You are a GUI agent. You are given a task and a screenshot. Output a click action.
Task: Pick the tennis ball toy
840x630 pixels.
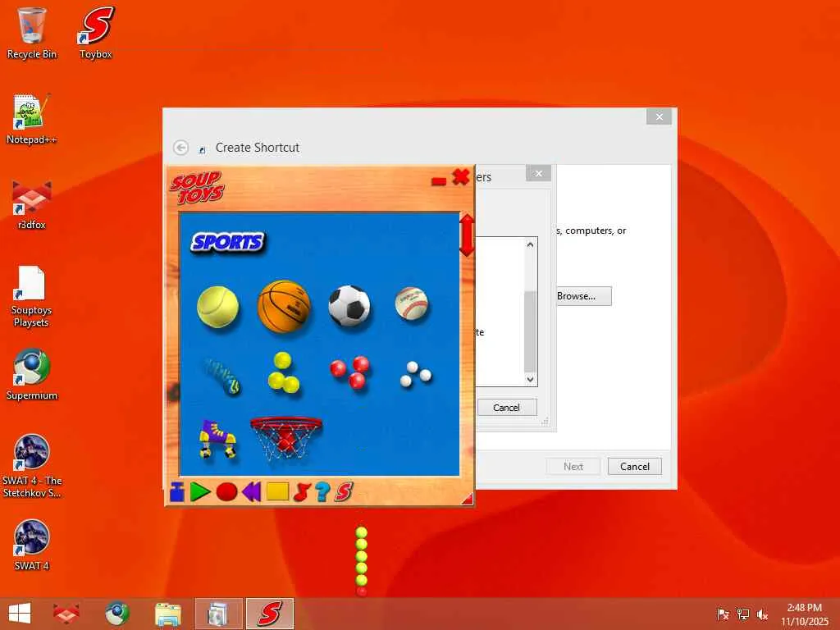217,307
